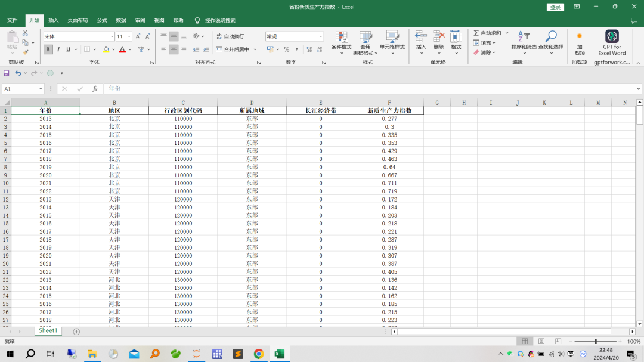The width and height of the screenshot is (644, 362).
Task: Toggle align text right
Action: click(x=184, y=49)
